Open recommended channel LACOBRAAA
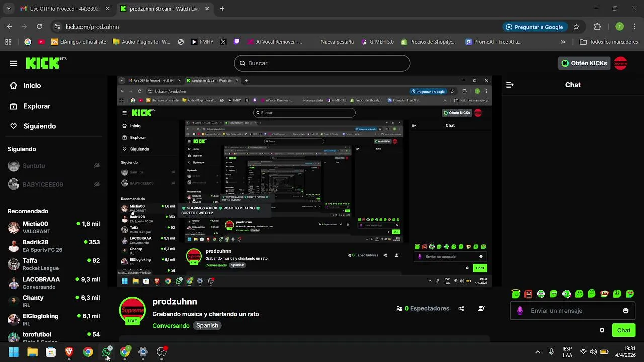Screen dimensions: 644x362 (53, 283)
